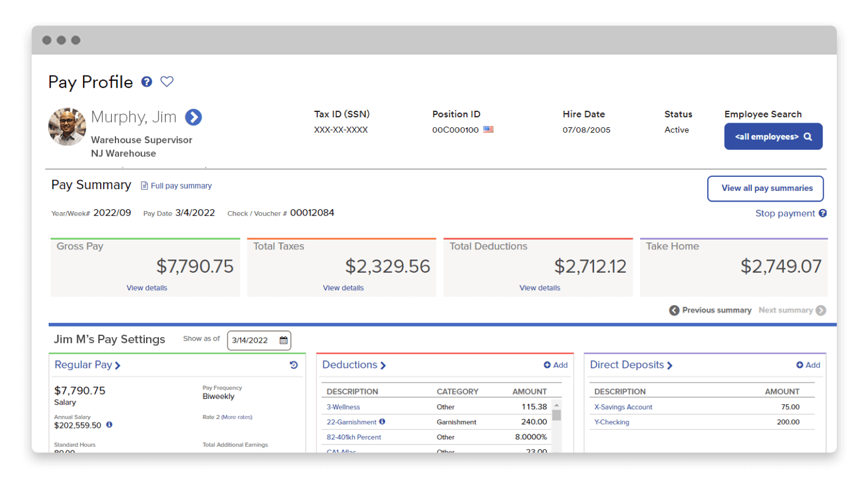868x478 pixels.
Task: View details under Gross Pay
Action: point(147,288)
